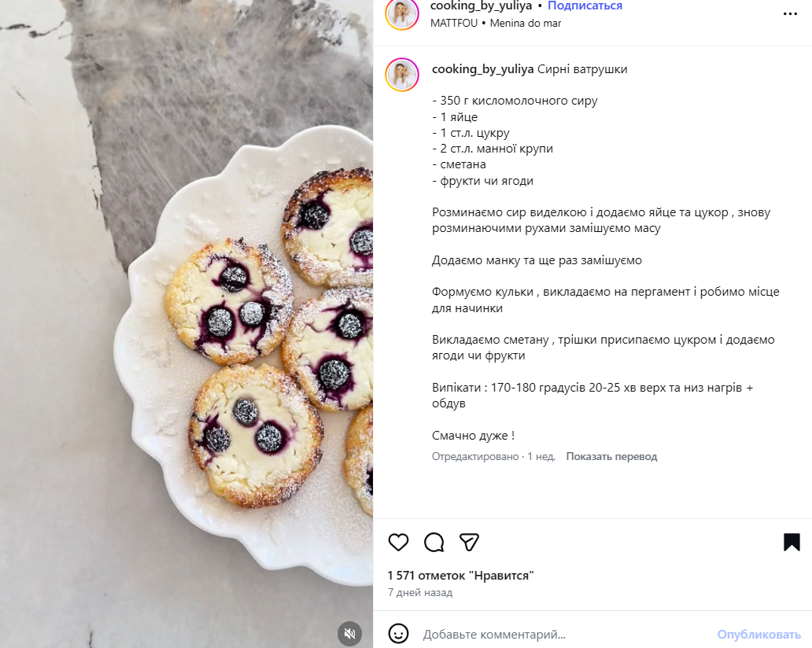Open cooking_by_yuliya username in the caption

(x=482, y=69)
